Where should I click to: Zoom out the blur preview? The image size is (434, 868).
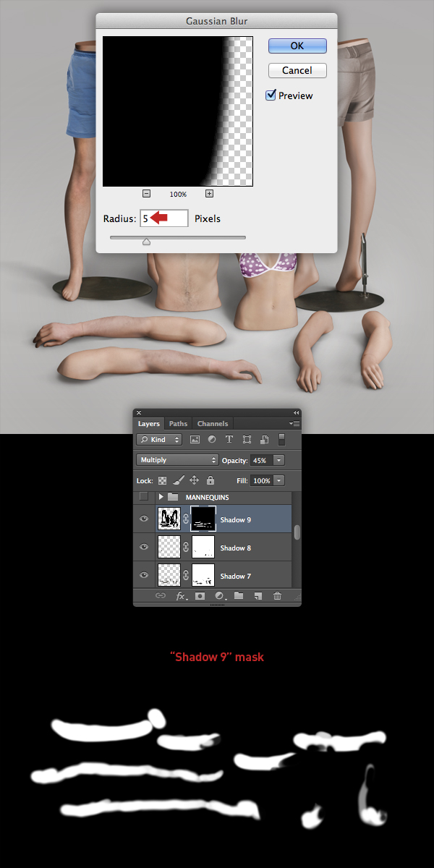(146, 193)
